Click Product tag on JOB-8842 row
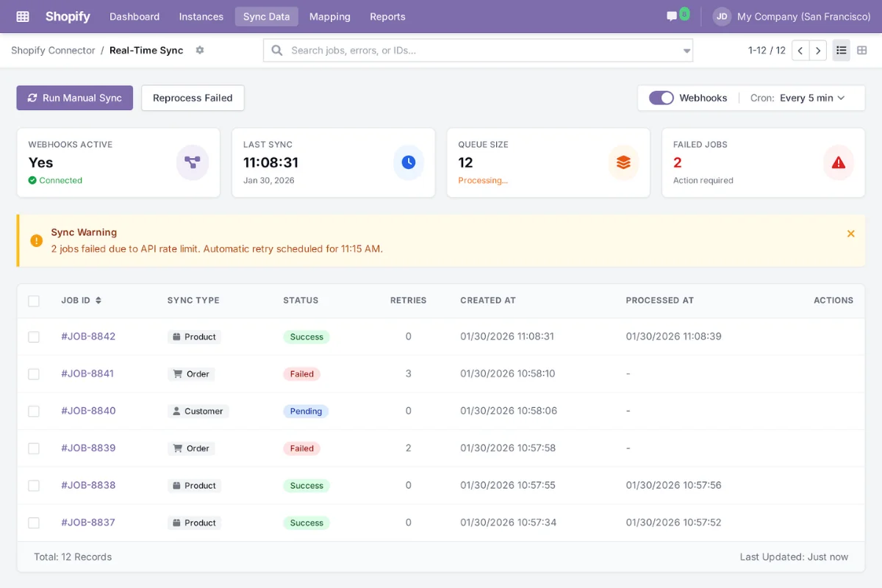 tap(194, 337)
